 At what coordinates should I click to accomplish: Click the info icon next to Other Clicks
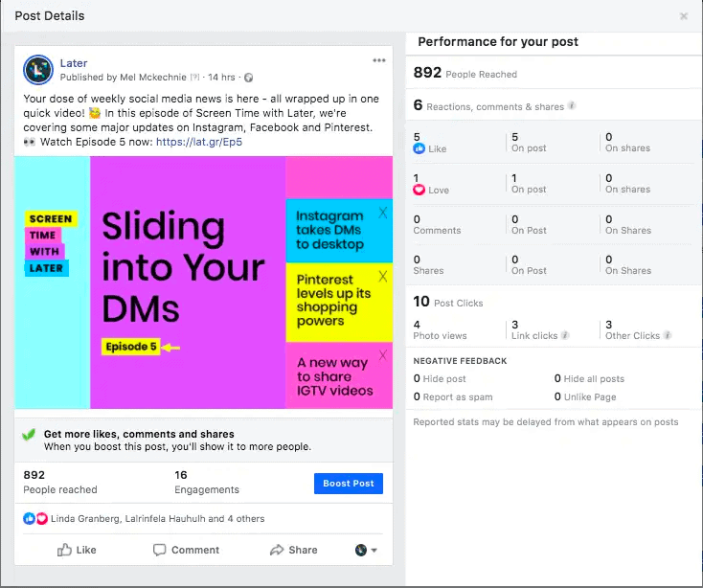(668, 336)
